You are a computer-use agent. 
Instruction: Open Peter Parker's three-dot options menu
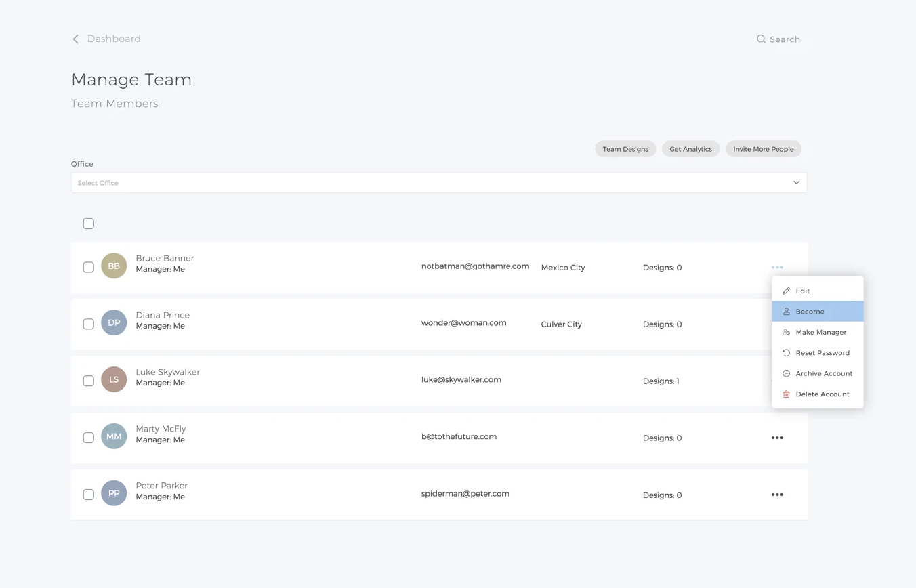[777, 495]
